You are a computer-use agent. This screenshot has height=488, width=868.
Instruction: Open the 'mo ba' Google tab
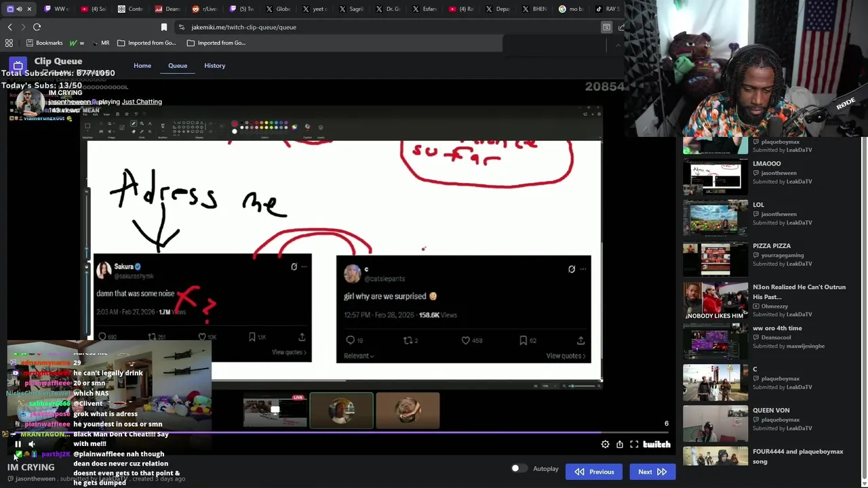[x=571, y=9]
